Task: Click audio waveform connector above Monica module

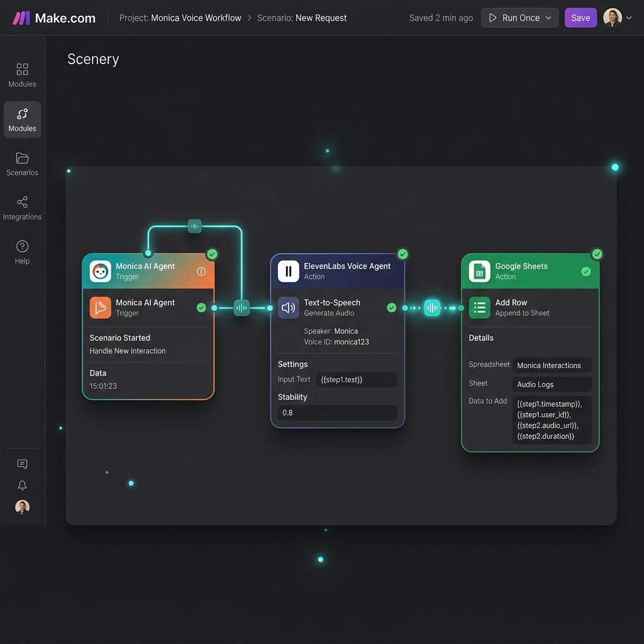Action: (195, 226)
